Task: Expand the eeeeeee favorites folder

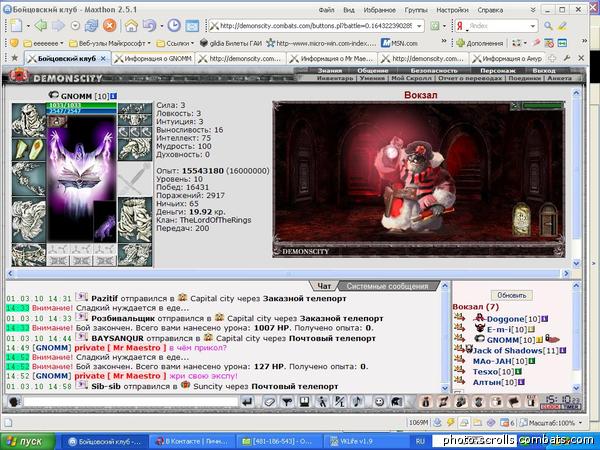Action: click(43, 43)
